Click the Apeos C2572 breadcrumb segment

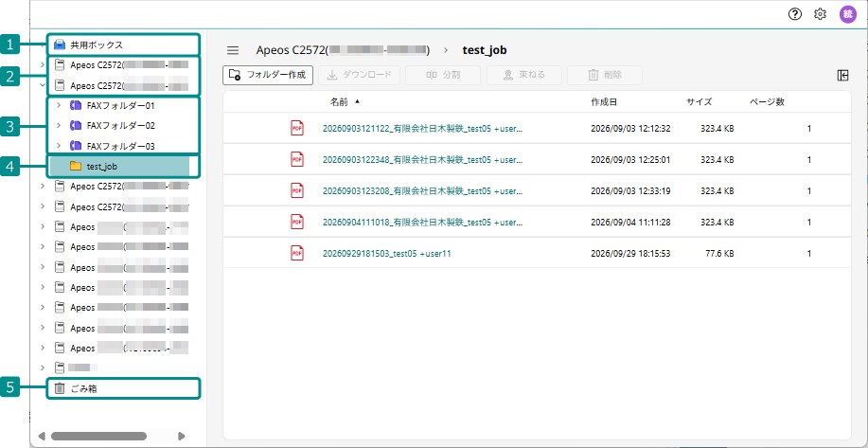click(x=343, y=50)
